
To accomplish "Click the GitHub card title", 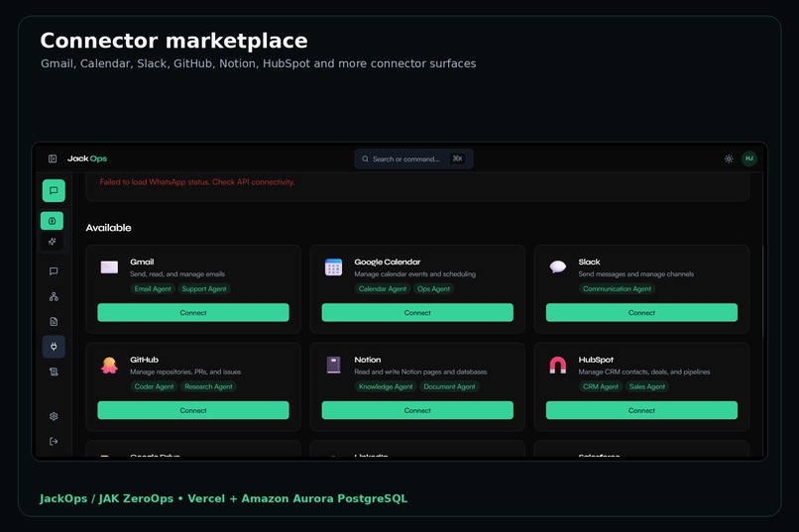I will click(x=144, y=360).
